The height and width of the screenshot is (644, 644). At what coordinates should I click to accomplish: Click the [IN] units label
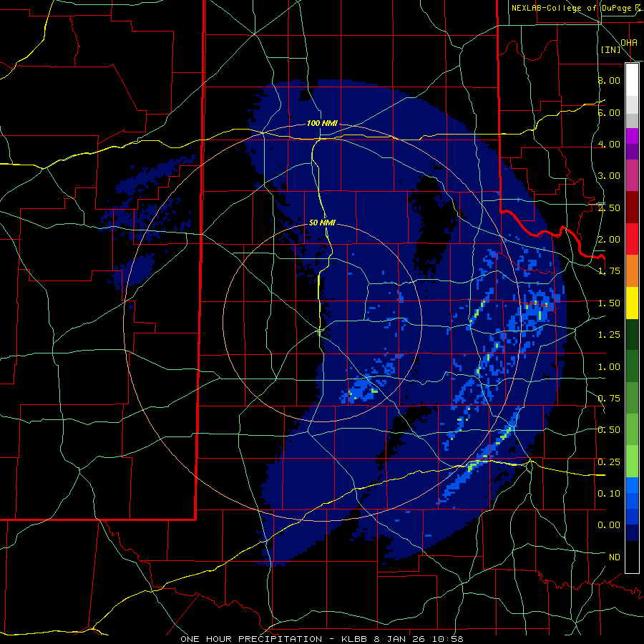click(x=611, y=49)
